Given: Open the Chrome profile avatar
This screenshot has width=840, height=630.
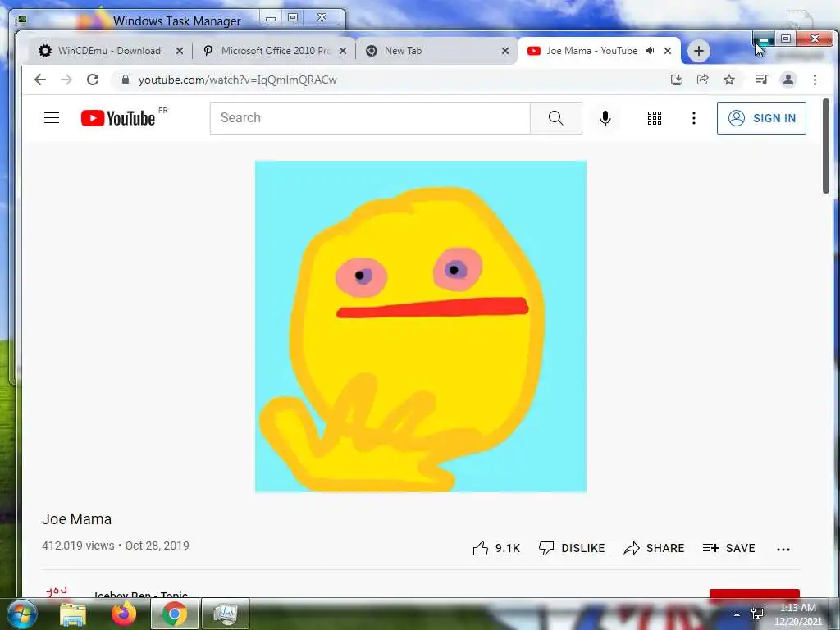Looking at the screenshot, I should 788,80.
